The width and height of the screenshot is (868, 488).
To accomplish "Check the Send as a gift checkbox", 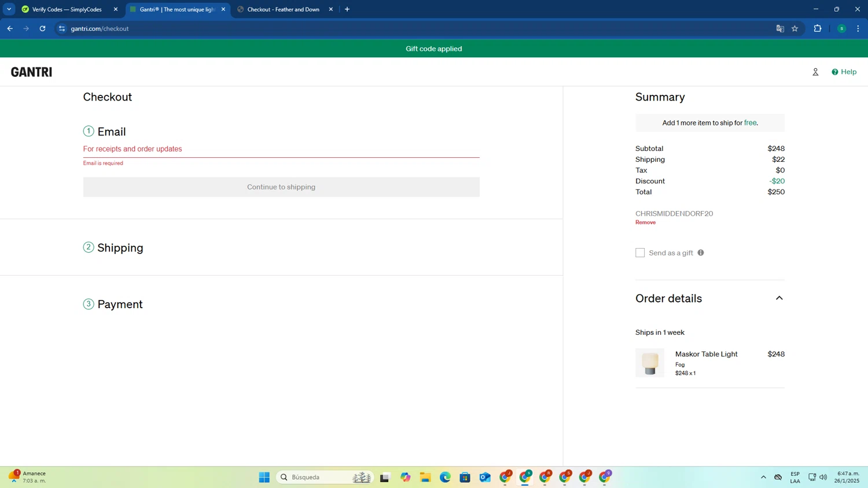I will coord(640,253).
